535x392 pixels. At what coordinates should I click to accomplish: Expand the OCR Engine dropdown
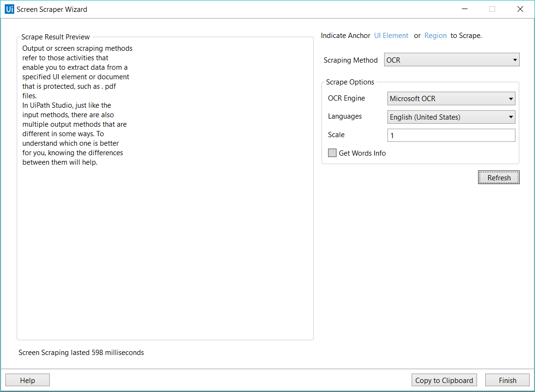(451, 99)
